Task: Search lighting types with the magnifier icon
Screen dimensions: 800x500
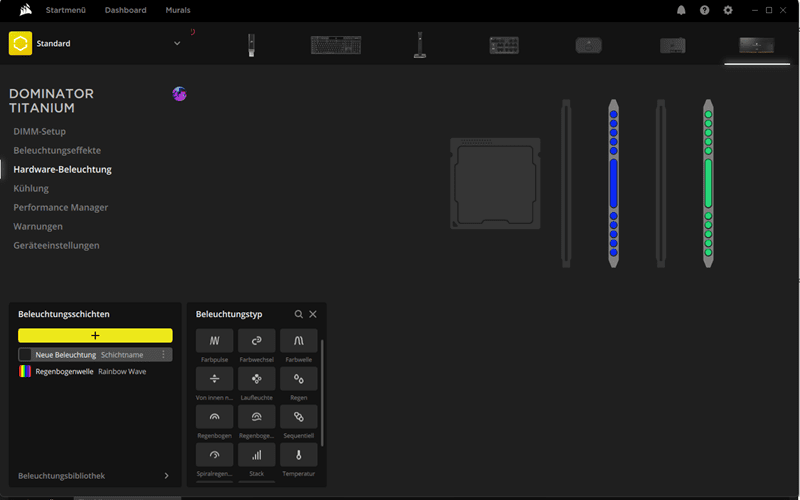Action: tap(298, 314)
